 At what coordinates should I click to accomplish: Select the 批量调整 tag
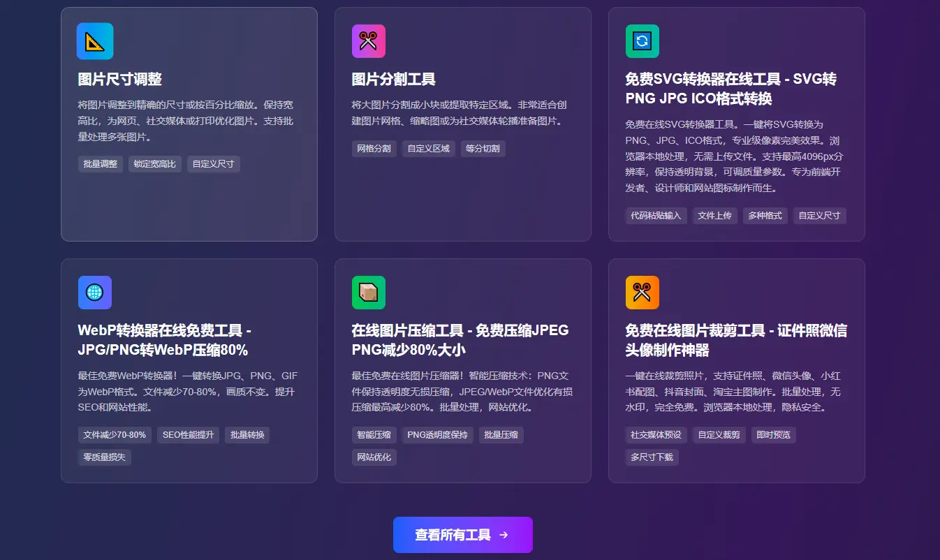(x=100, y=163)
